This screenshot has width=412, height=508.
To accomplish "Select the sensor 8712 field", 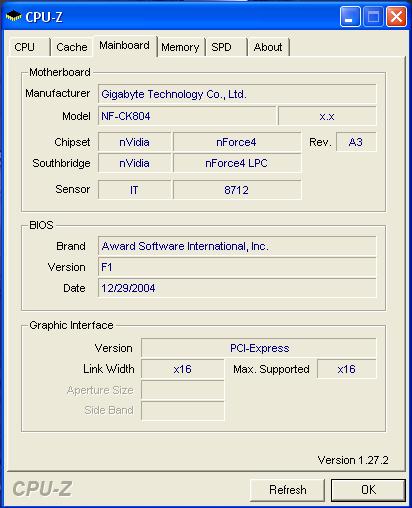I will point(237,190).
